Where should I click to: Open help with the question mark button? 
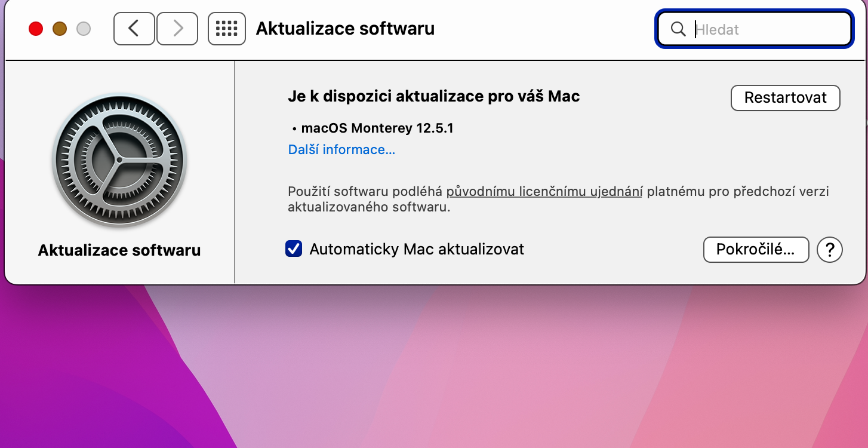[829, 250]
